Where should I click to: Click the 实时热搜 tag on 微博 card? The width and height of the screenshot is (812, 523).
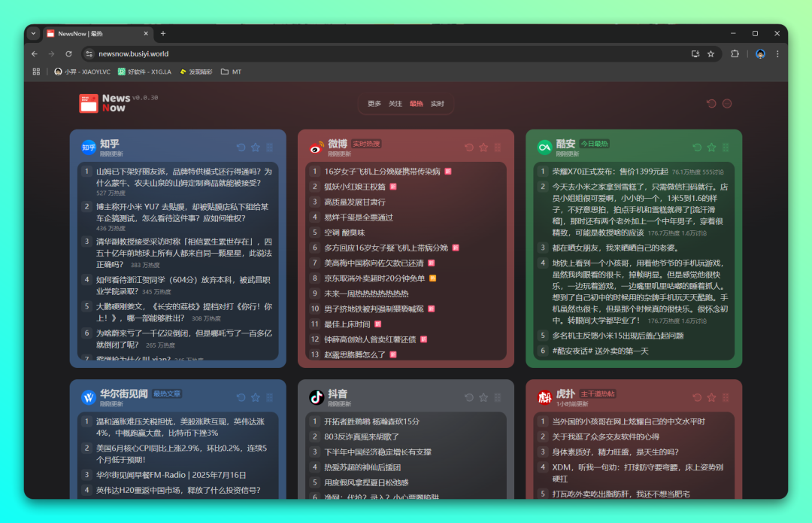(x=366, y=144)
